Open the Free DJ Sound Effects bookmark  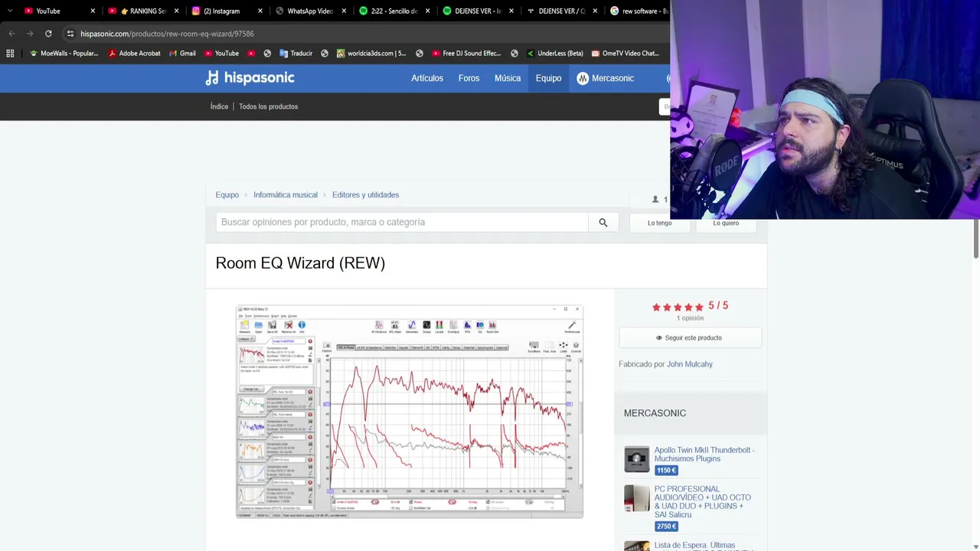coord(466,54)
